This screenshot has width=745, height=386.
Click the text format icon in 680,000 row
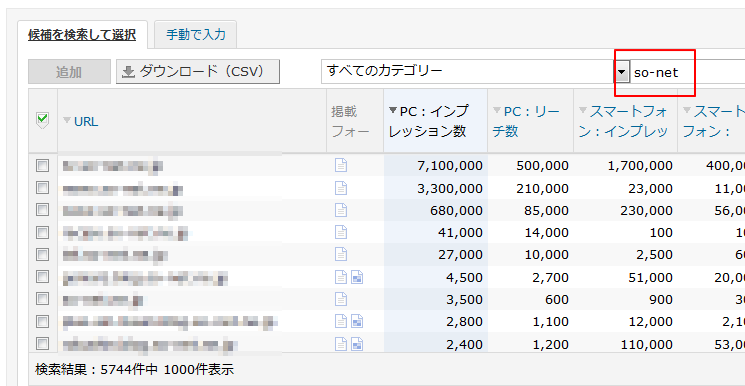point(341,210)
